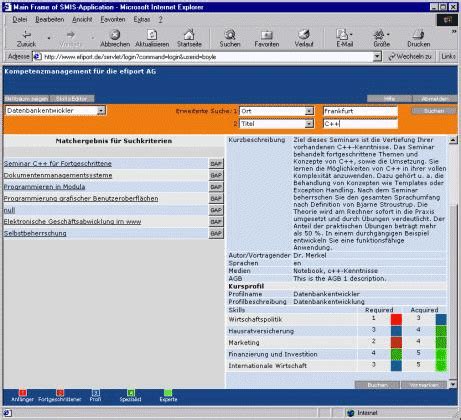Screen dimensions: 461x420
Task: Show more toolbar buttons via the chevron
Action: coord(454,32)
